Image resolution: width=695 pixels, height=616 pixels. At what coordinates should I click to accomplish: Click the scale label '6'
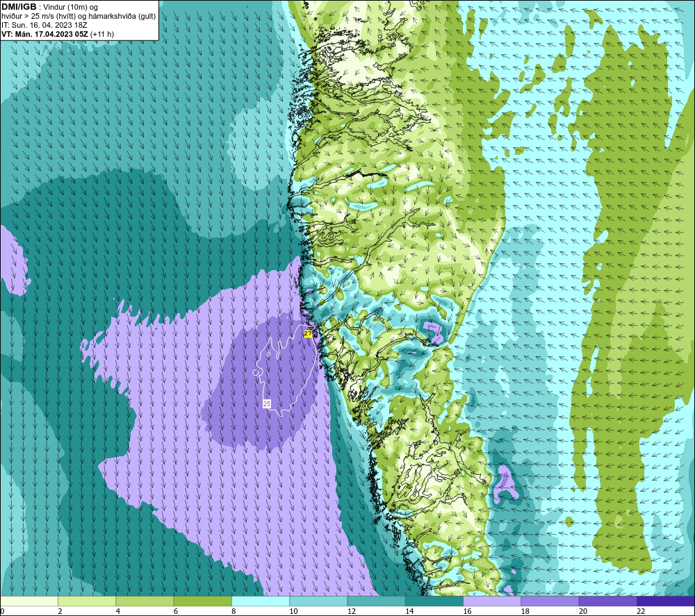click(x=176, y=611)
